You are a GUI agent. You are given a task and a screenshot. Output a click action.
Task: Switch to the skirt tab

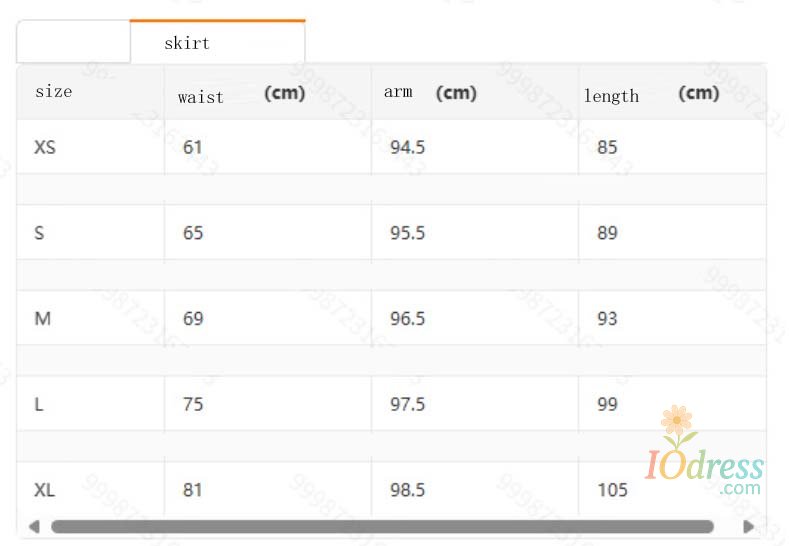click(217, 43)
